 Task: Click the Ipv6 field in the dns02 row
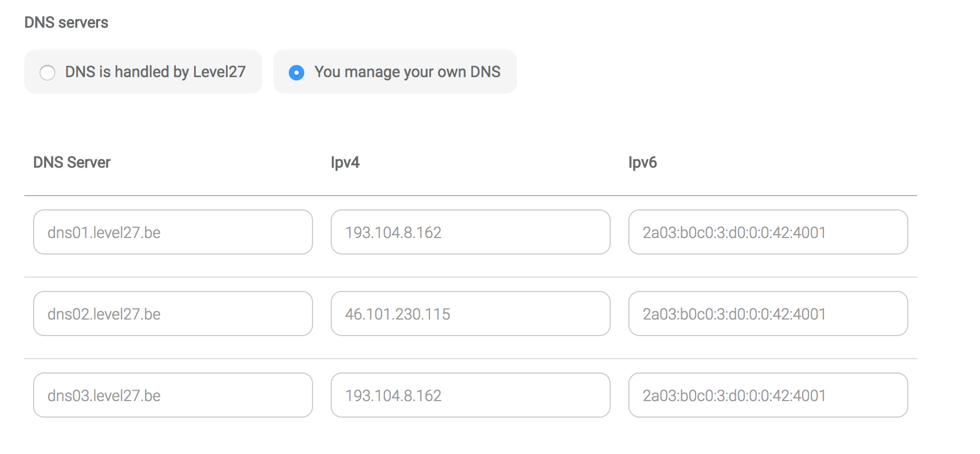[768, 314]
